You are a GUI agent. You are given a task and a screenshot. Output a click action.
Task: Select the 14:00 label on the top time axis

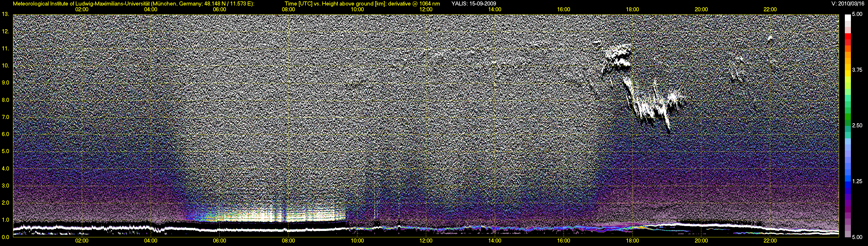coord(495,10)
